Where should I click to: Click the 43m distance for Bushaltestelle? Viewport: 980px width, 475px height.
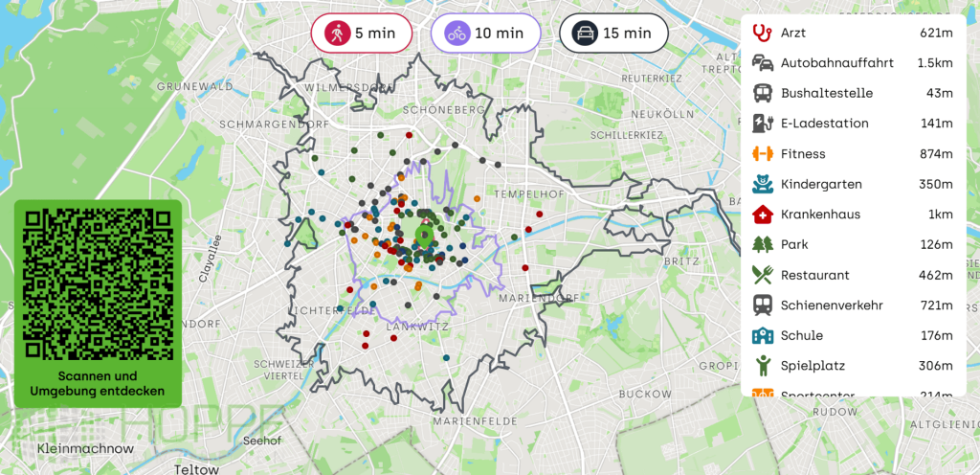[x=940, y=93]
